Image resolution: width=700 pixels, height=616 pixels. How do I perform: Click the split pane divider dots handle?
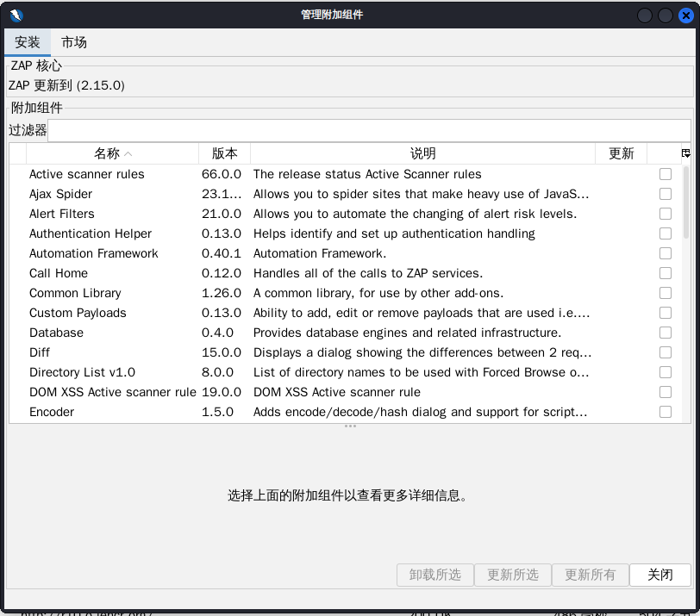(350, 426)
